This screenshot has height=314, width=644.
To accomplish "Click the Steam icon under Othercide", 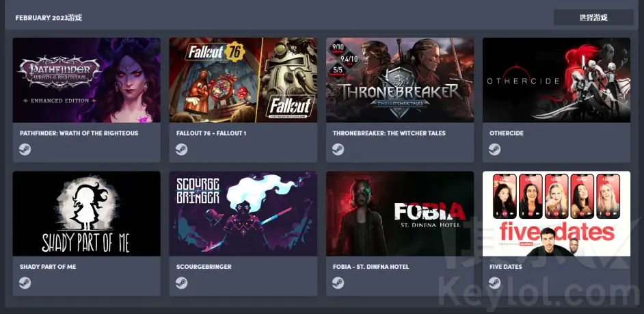I will 494,149.
